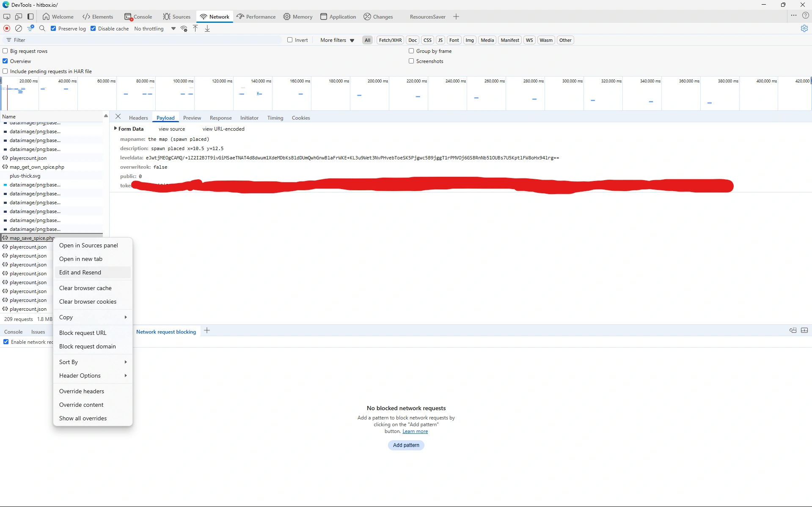The image size is (812, 507).
Task: Open the More filters dropdown
Action: (337, 40)
